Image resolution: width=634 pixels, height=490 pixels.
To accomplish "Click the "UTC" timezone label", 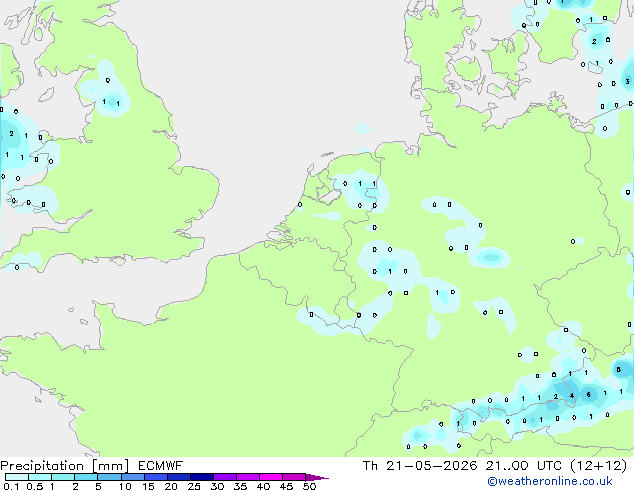I will coord(549,466).
